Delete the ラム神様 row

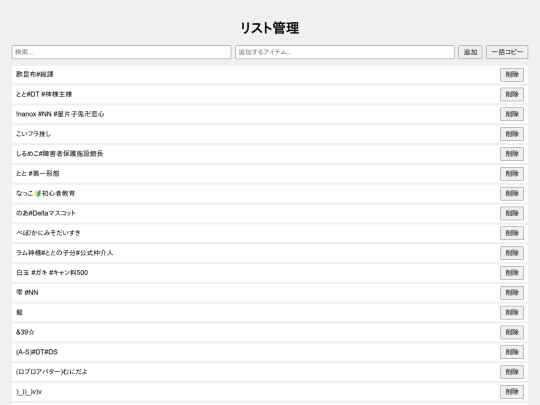pos(512,253)
